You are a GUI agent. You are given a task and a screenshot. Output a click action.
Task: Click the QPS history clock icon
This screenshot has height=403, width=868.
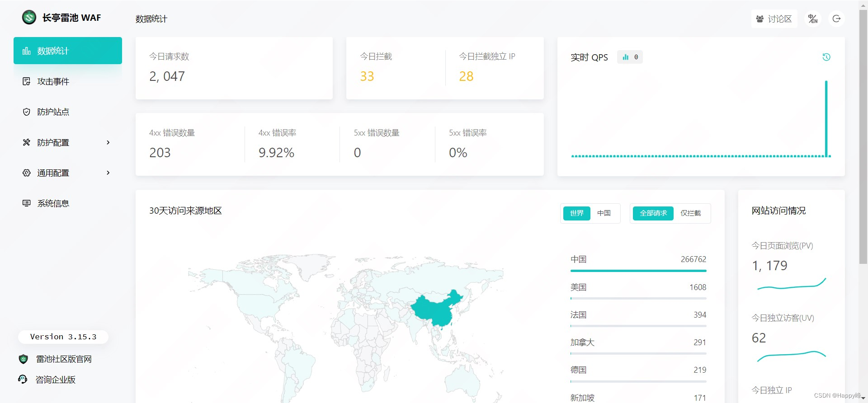coord(826,57)
